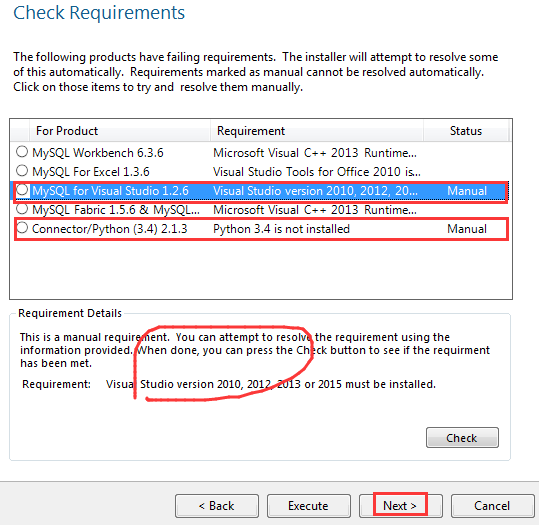This screenshot has width=539, height=525.
Task: Select MySQL Workbench 6.3.6 radio button
Action: (22, 152)
